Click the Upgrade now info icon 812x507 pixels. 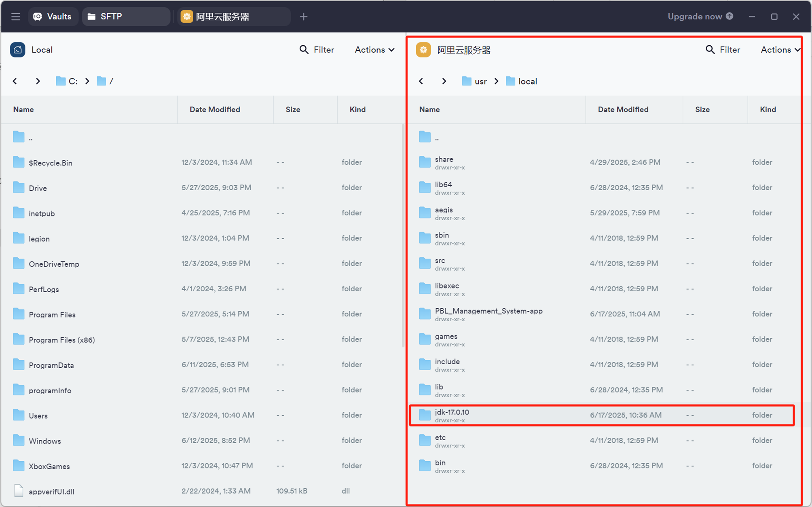click(730, 16)
